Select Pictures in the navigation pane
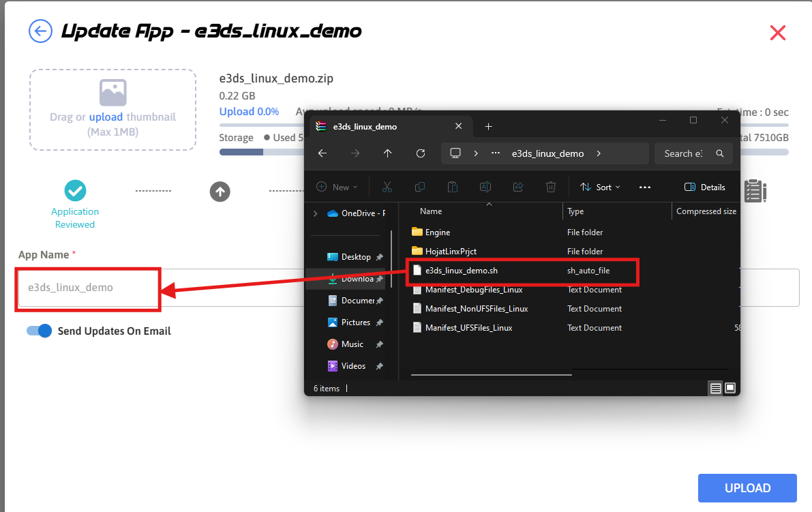The image size is (812, 512). [x=355, y=322]
